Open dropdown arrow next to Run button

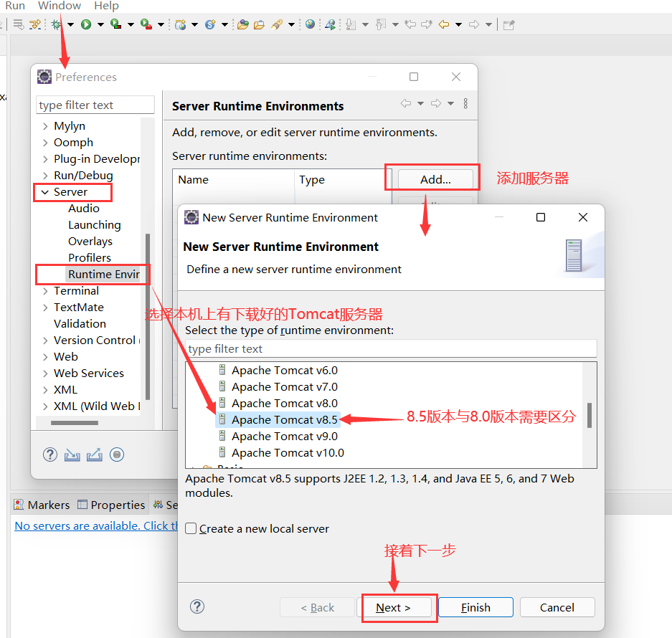tap(100, 24)
